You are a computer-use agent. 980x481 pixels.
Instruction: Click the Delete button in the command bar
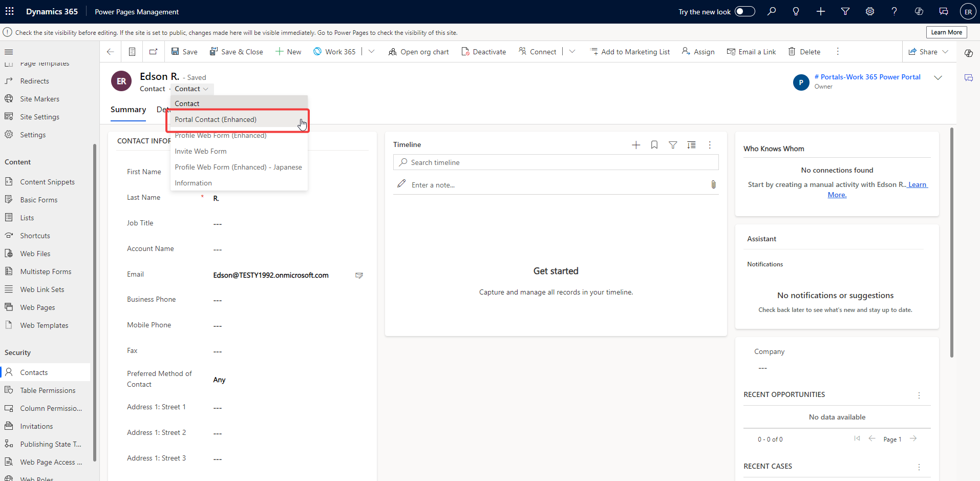click(x=804, y=52)
